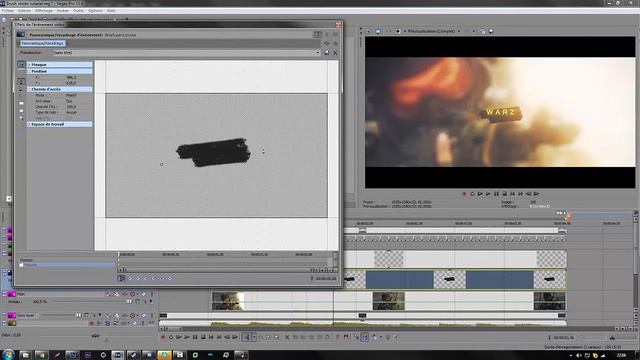Play from the main timeline transport bar

tap(187, 337)
